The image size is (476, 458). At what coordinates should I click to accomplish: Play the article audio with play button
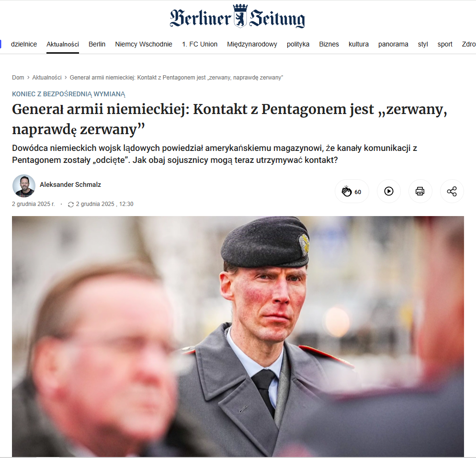coord(388,191)
